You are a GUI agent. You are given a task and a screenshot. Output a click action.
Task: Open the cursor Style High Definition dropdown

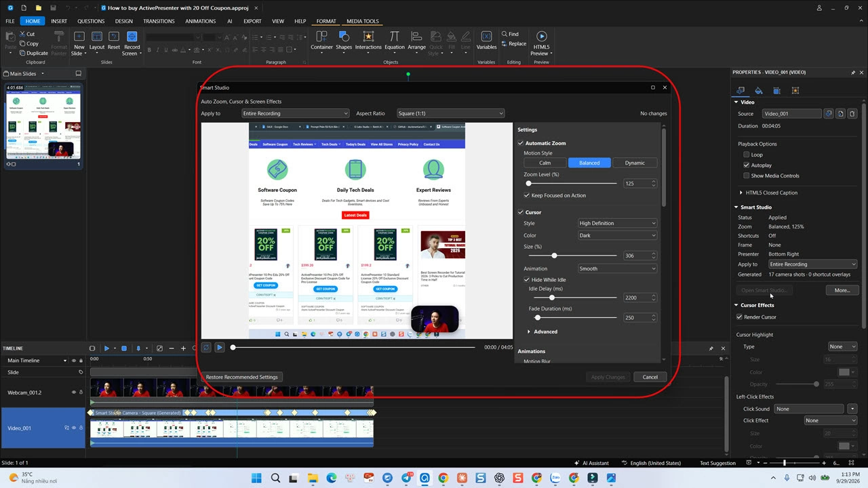pos(617,223)
